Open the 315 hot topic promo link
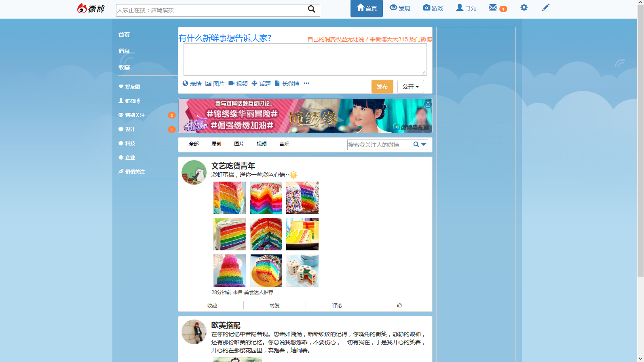 point(370,39)
